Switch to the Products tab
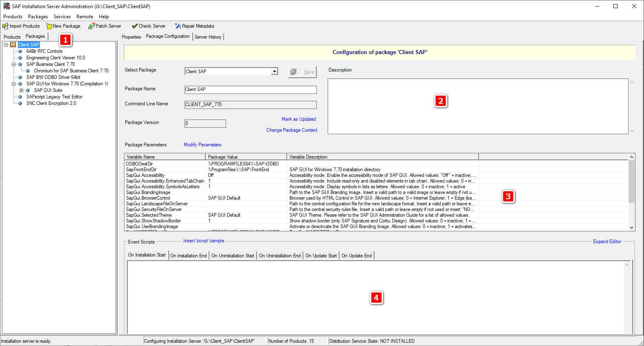 point(12,37)
